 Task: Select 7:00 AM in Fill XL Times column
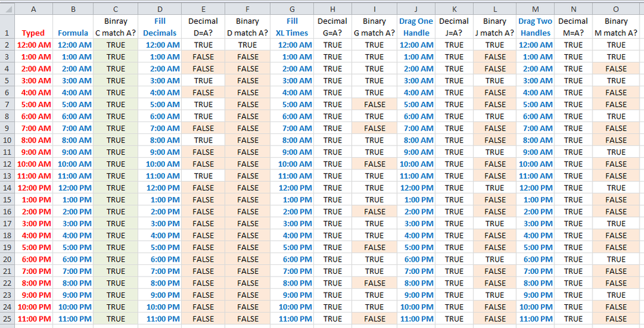pos(292,128)
